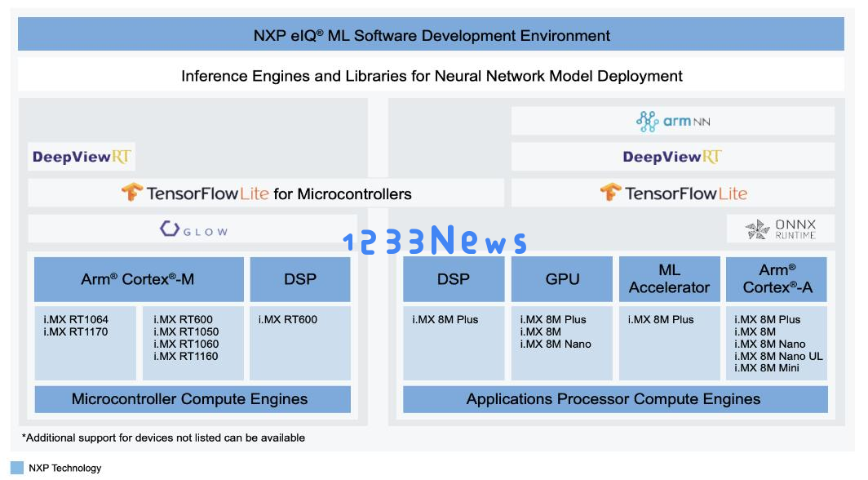Viewport: 868px width, 480px height.
Task: Select the i.MX RT1064 text
Action: (76, 319)
